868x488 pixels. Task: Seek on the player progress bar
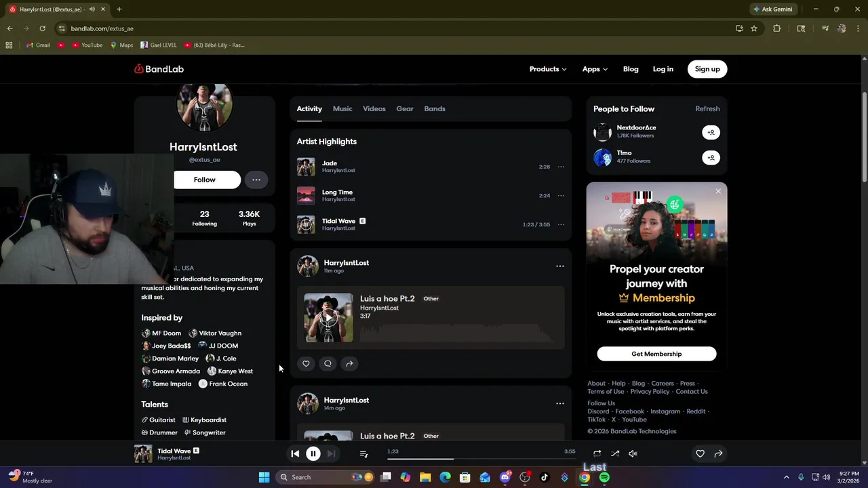[481, 459]
